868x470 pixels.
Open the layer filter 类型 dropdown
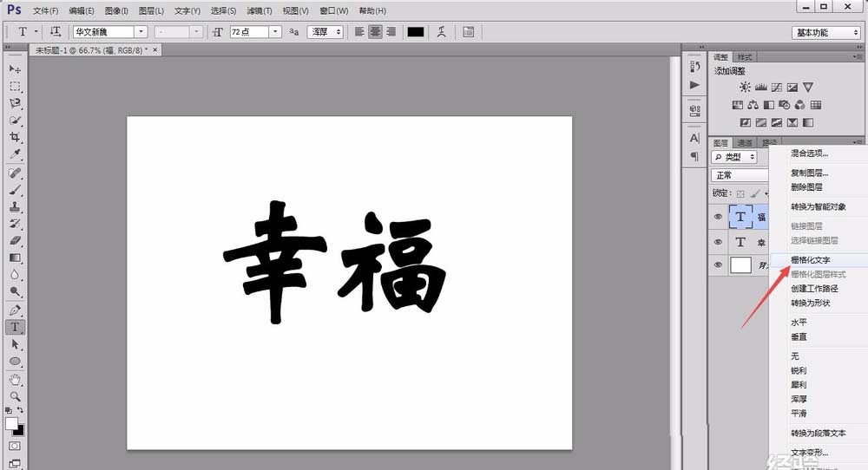[x=734, y=157]
